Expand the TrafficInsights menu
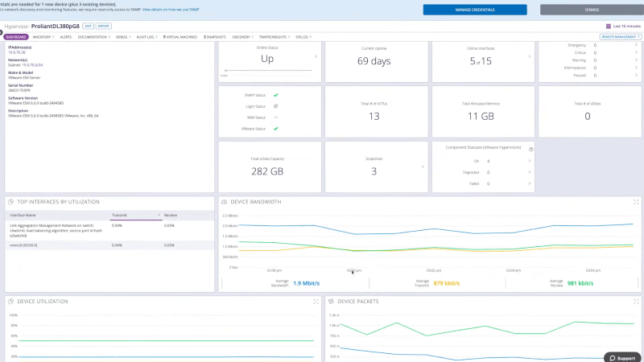The width and height of the screenshot is (644, 362). 275,37
